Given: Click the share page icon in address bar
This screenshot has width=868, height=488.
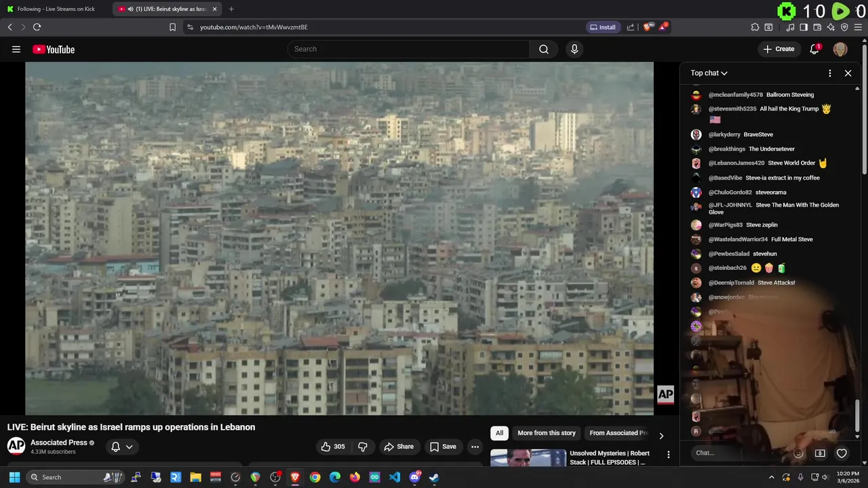Looking at the screenshot, I should click(x=631, y=27).
